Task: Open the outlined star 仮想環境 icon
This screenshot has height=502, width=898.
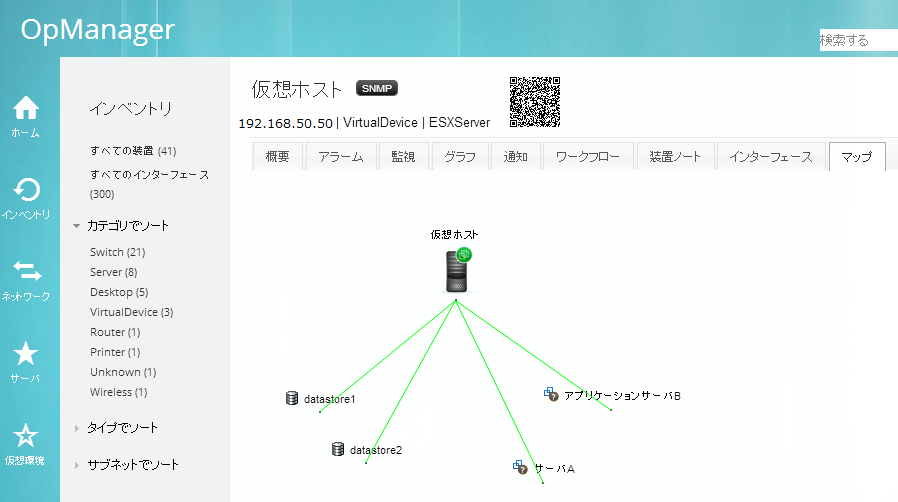Action: tap(26, 435)
